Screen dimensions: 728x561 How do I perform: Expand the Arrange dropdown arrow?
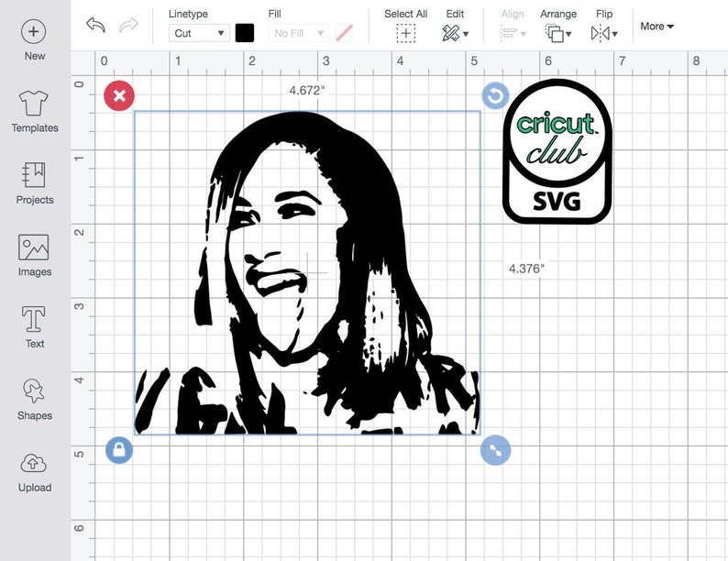tap(568, 34)
